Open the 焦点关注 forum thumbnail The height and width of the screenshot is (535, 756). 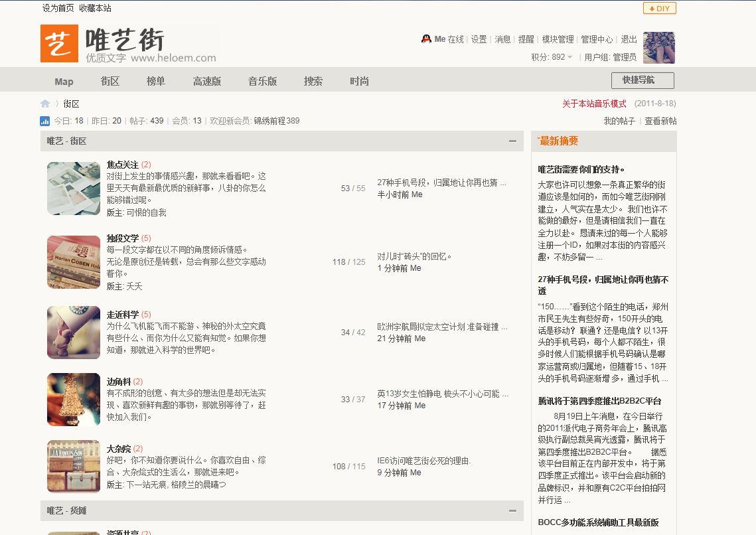[x=74, y=189]
